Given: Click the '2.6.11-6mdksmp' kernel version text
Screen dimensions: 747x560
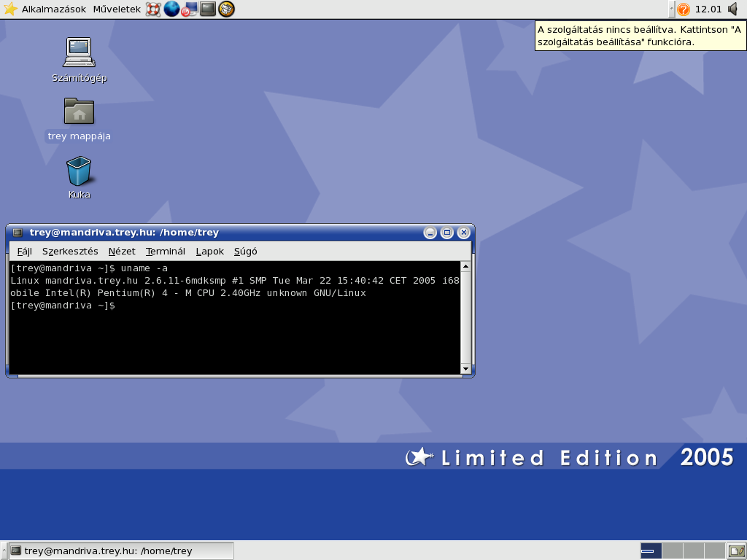Looking at the screenshot, I should (185, 281).
